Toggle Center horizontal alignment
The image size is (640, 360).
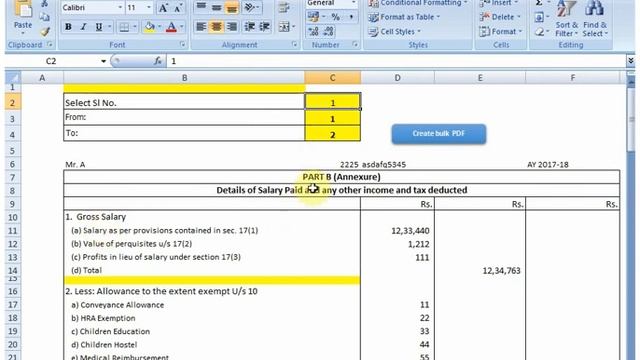216,27
